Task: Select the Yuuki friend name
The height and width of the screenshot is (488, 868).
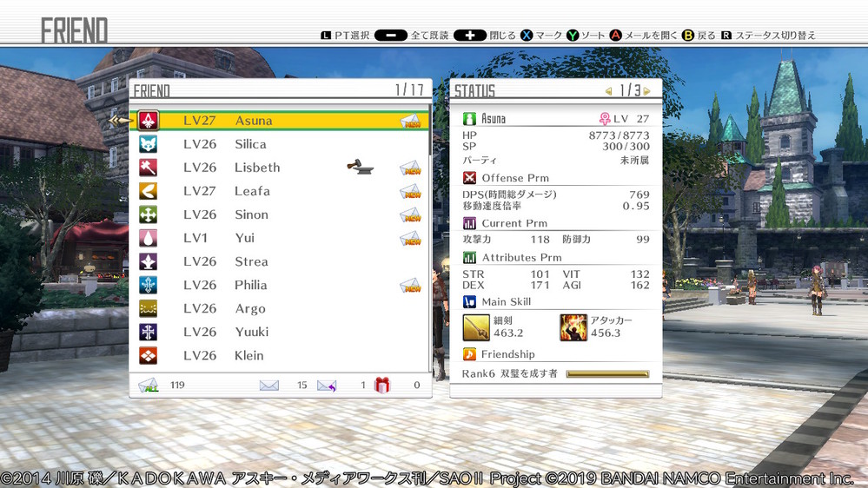Action: (252, 332)
